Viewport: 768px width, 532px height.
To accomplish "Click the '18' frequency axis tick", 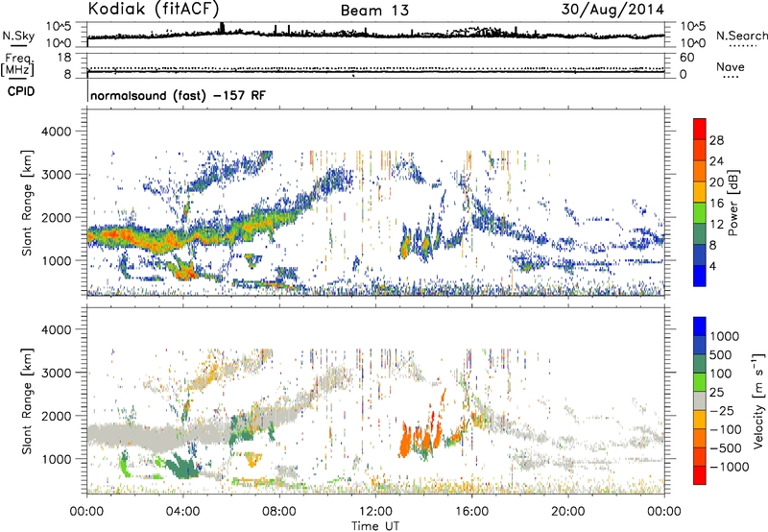I will (64, 58).
